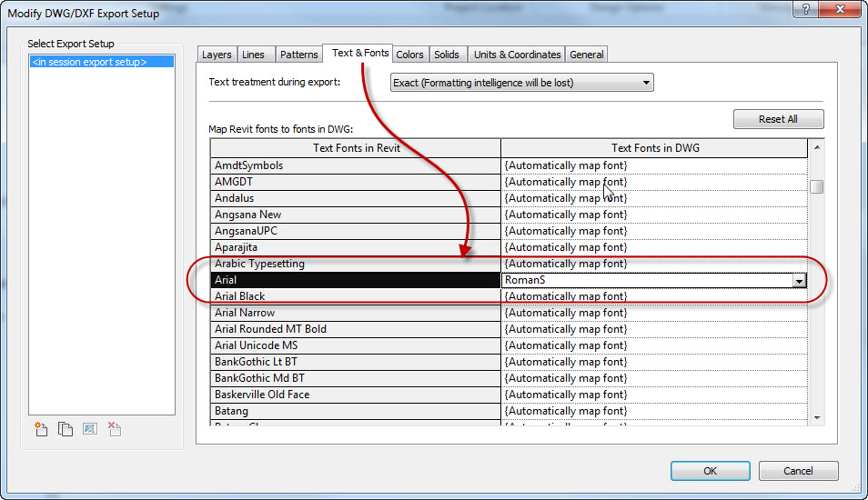The image size is (868, 500).
Task: Select the Arial Black font row
Action: coord(356,296)
